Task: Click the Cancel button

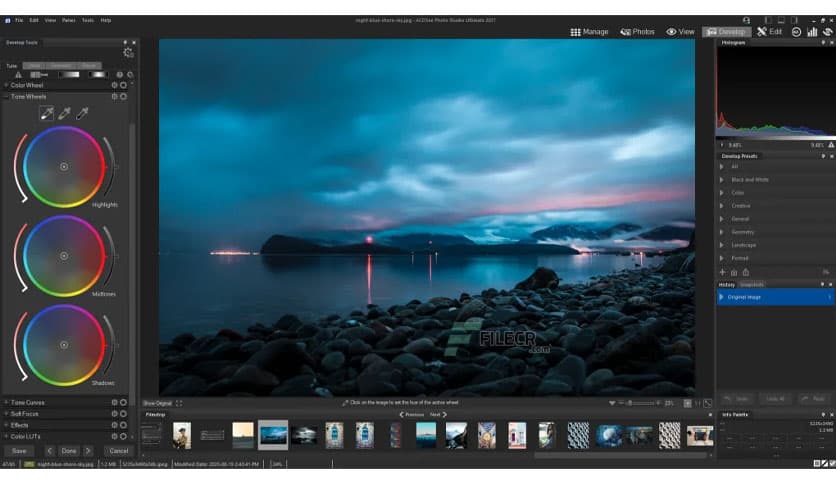Action: [118, 451]
